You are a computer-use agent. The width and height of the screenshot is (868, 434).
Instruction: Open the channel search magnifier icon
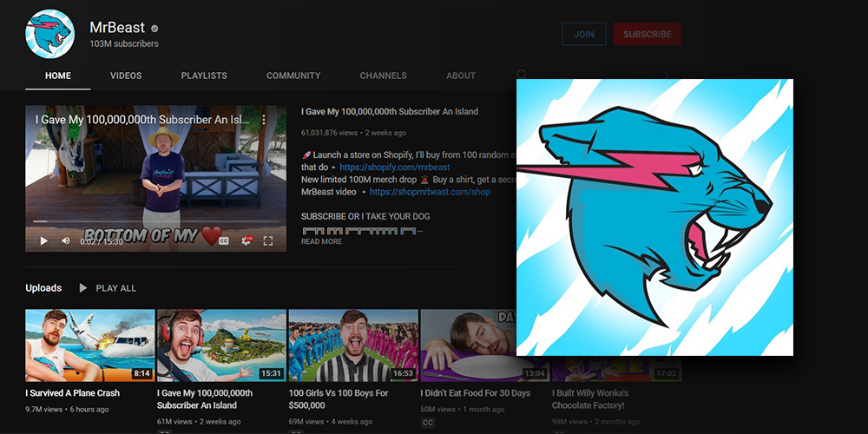(522, 74)
